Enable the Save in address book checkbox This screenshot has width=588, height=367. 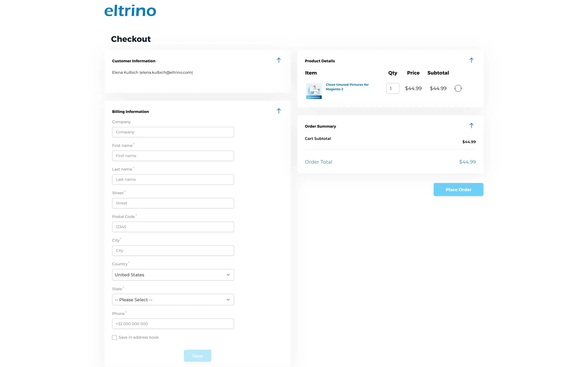tap(114, 337)
